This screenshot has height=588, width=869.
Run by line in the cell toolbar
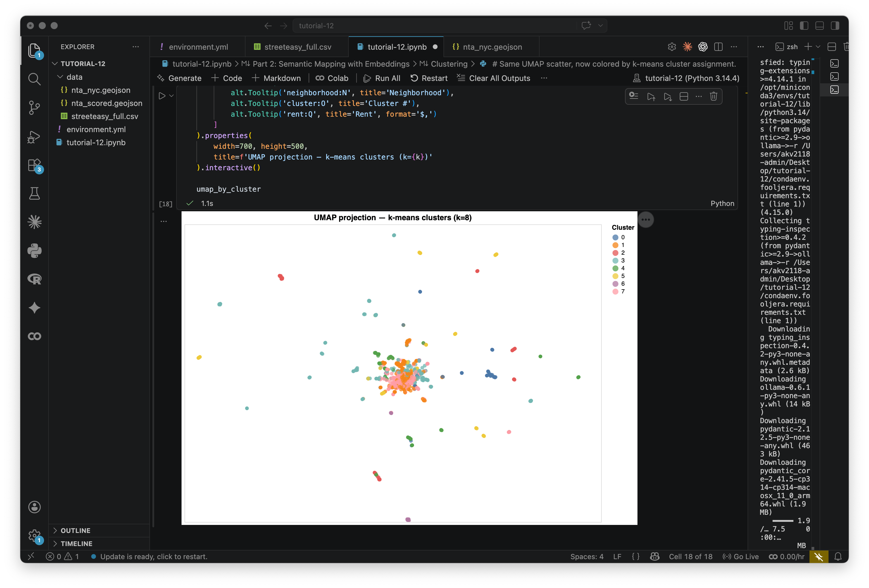pyautogui.click(x=633, y=96)
